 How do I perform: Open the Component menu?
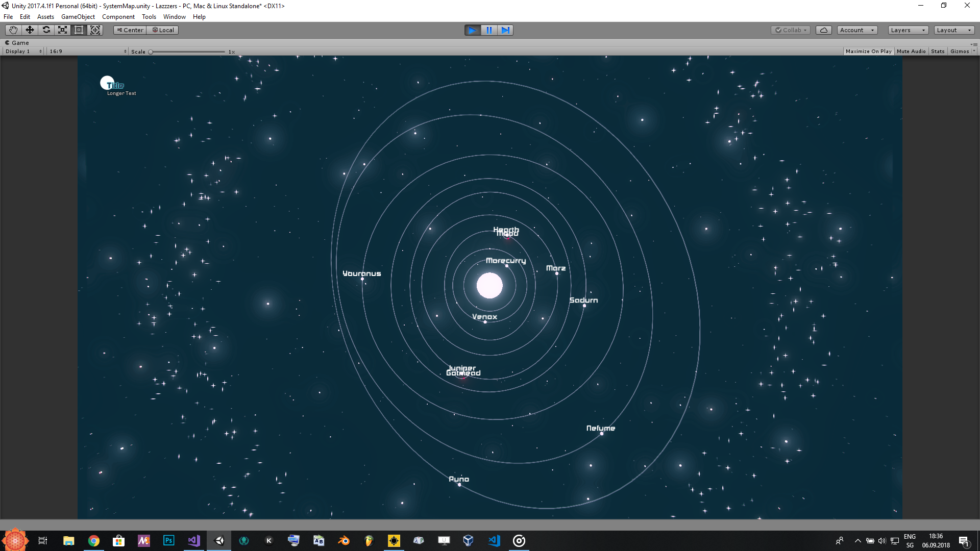pyautogui.click(x=118, y=17)
